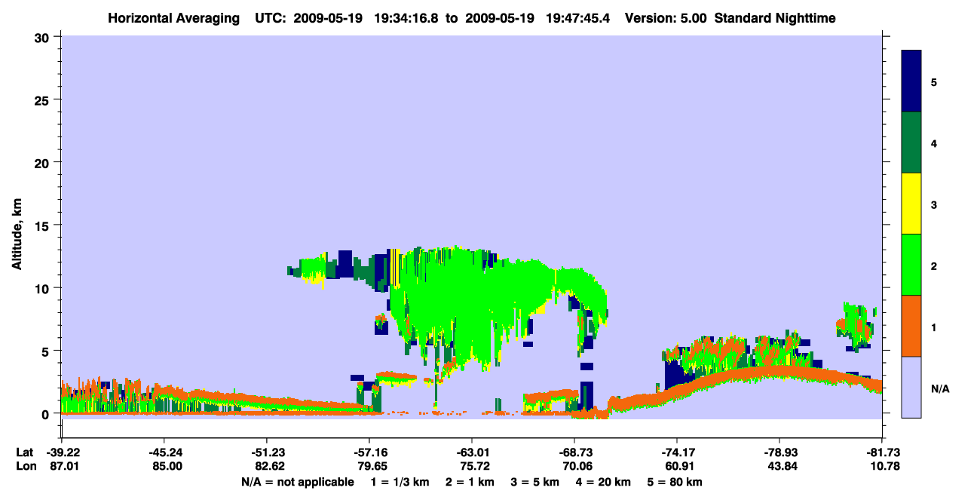Click the 'Lat' row label

pyautogui.click(x=25, y=452)
